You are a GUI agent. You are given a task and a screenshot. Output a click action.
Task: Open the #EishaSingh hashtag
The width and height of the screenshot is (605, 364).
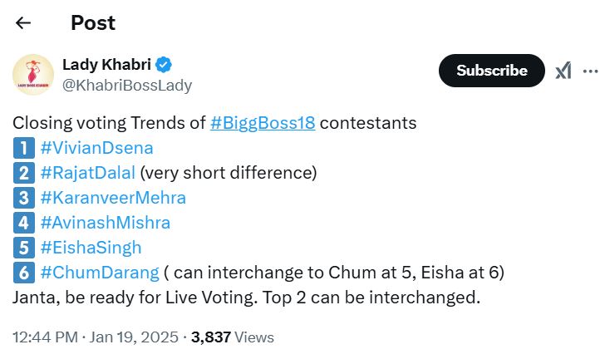coord(91,248)
